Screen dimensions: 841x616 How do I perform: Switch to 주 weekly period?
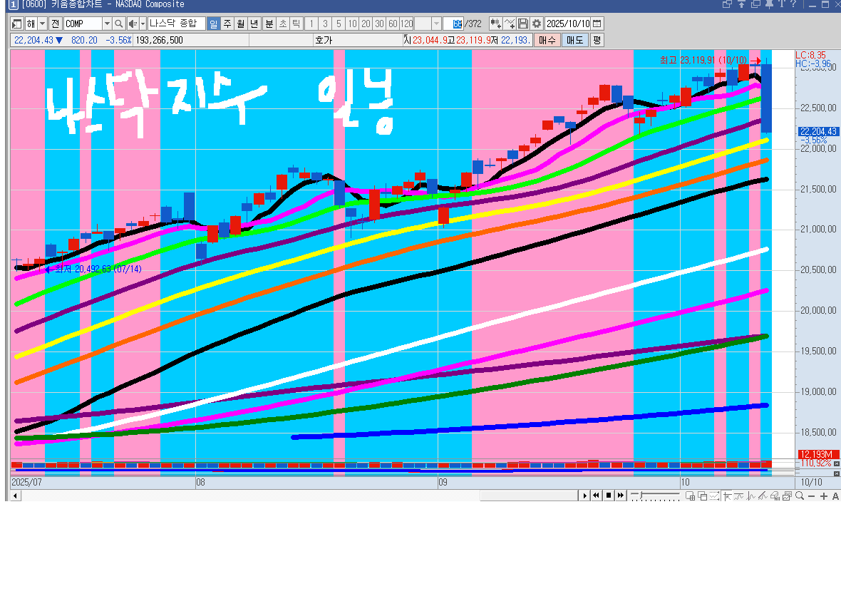(x=227, y=24)
